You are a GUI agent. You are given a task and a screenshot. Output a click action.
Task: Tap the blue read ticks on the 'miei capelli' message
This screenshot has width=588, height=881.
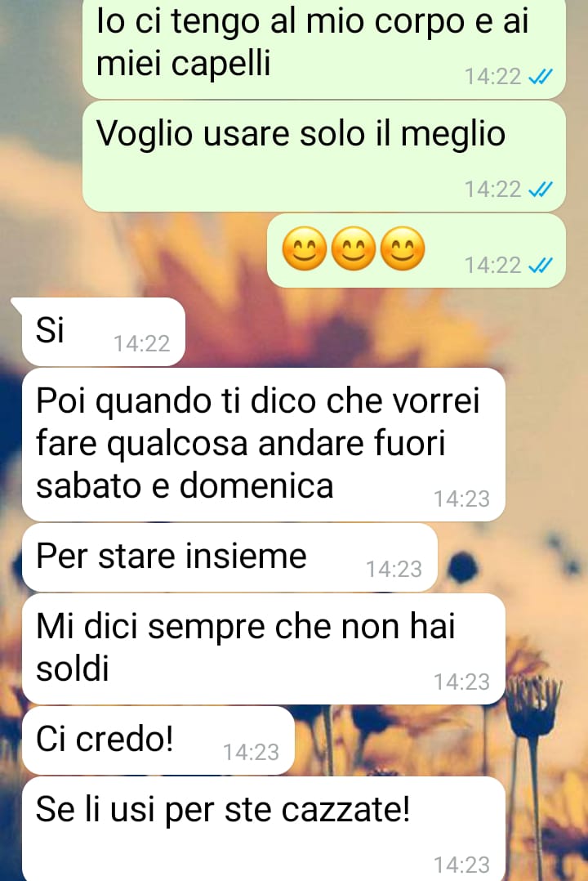click(x=541, y=77)
